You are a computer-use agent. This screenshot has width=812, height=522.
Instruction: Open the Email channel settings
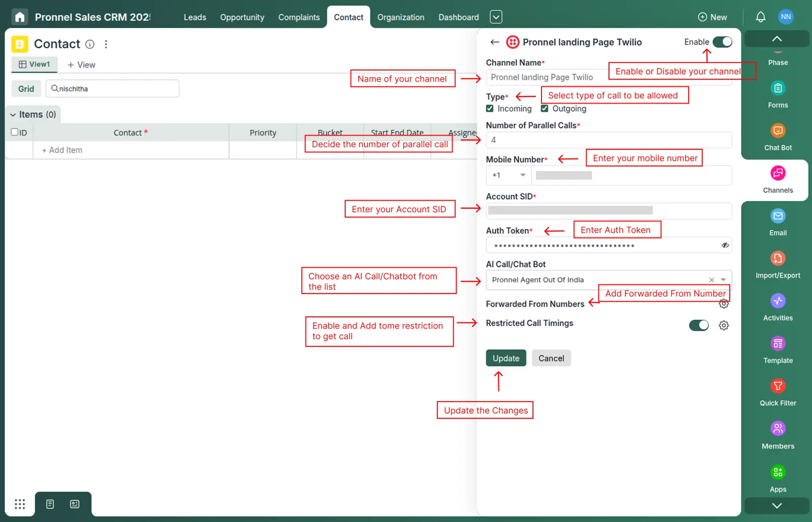coord(777,221)
